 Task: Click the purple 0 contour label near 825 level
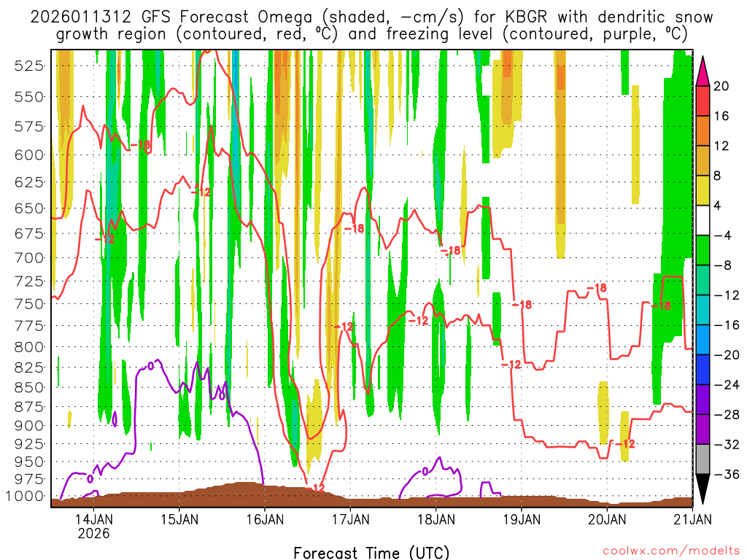tap(150, 366)
